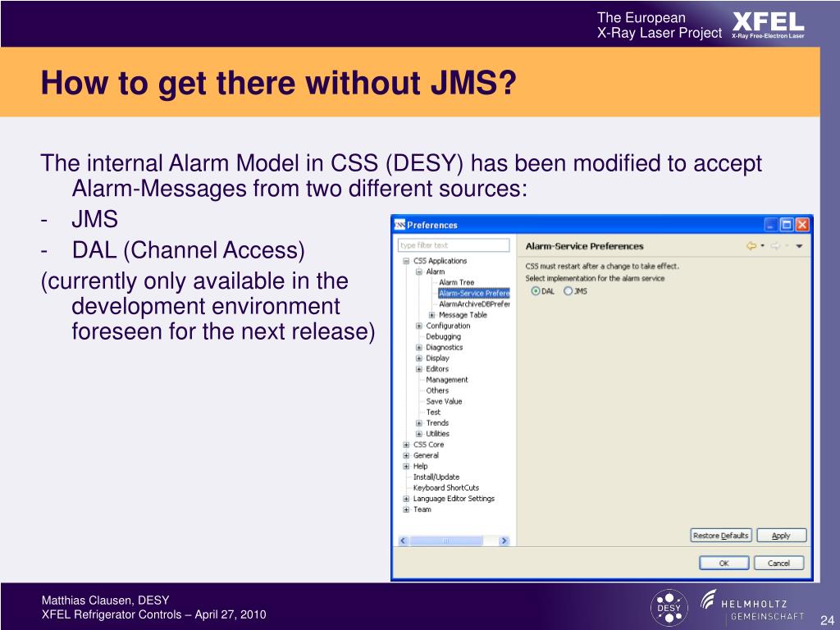Confirm preferences with OK button
This screenshot has width=840, height=630.
point(724,563)
